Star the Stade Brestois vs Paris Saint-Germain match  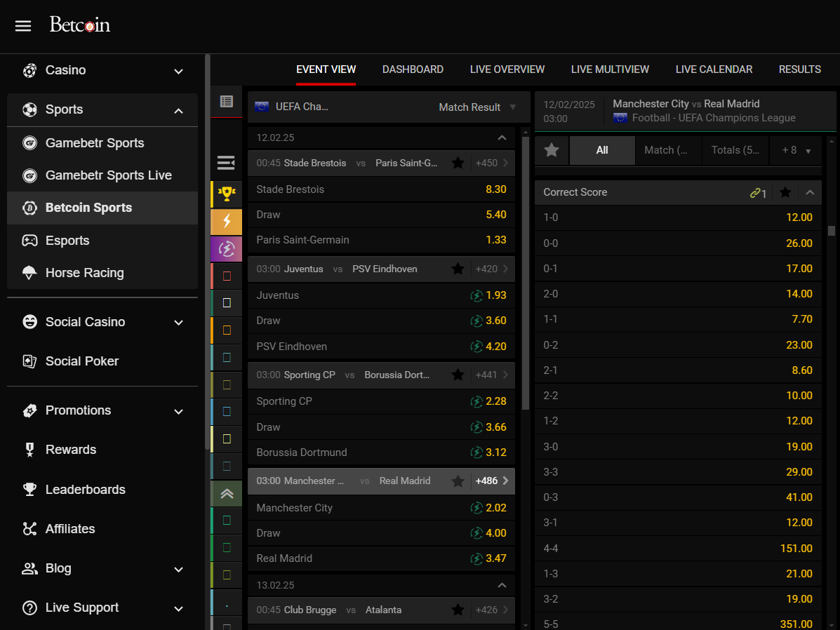[x=458, y=163]
